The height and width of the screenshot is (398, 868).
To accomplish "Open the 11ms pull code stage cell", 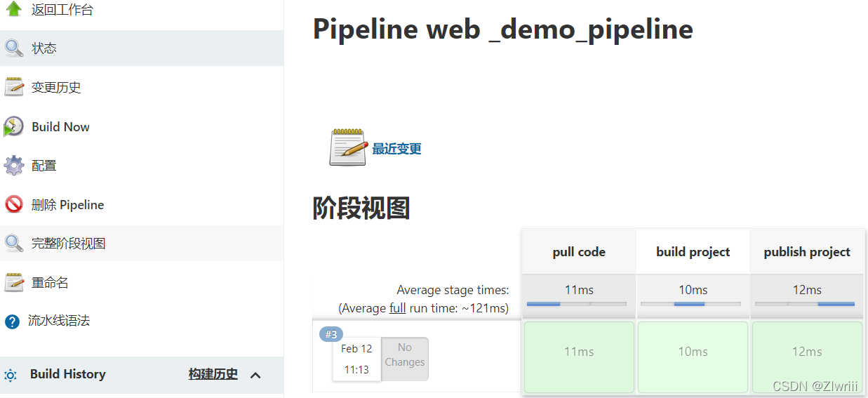I will tap(579, 357).
